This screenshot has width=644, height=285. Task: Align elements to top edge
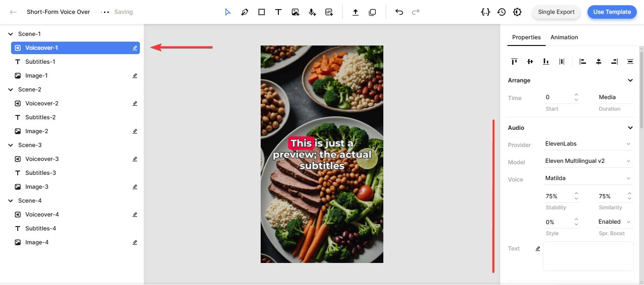(x=514, y=61)
